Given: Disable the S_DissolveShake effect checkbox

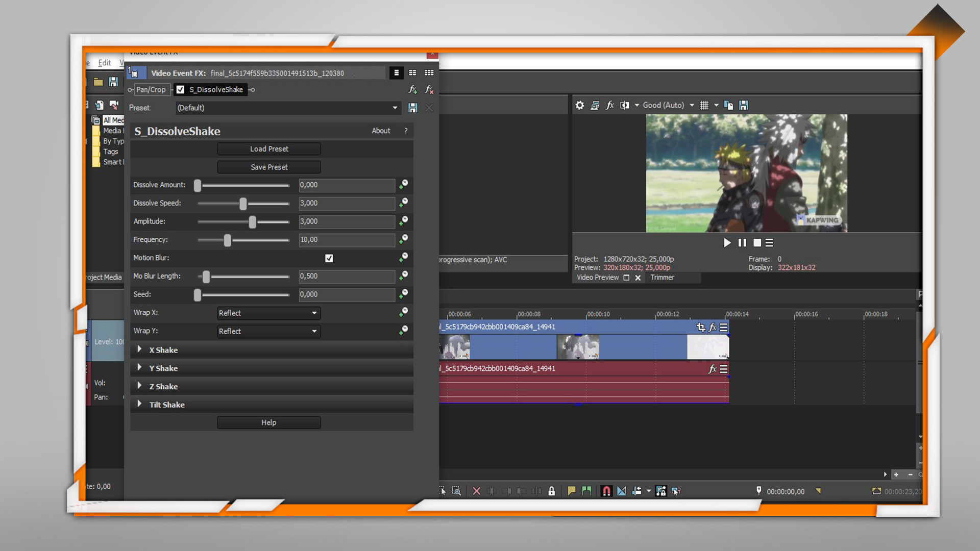Looking at the screenshot, I should point(180,89).
